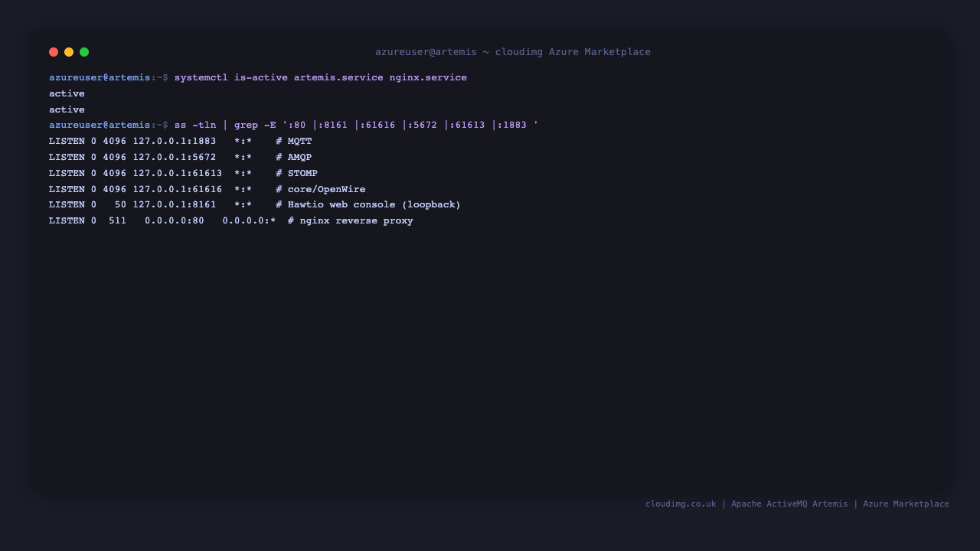
Task: Click the LISTEN row for 127.0.0.1:5672
Action: (181, 158)
